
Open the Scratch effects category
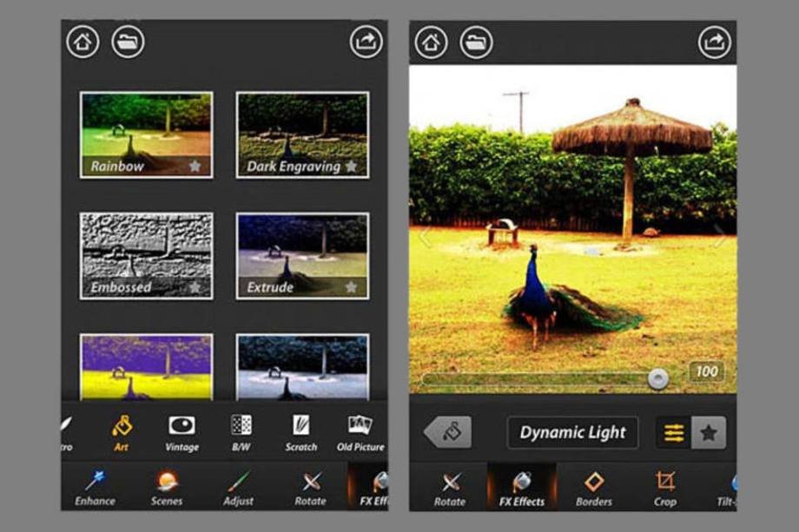[x=301, y=431]
